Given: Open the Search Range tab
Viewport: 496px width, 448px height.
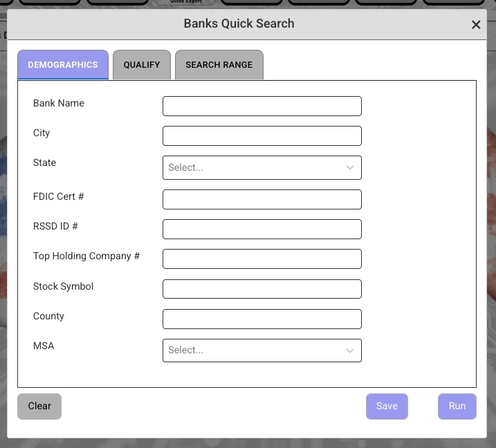Looking at the screenshot, I should 219,64.
